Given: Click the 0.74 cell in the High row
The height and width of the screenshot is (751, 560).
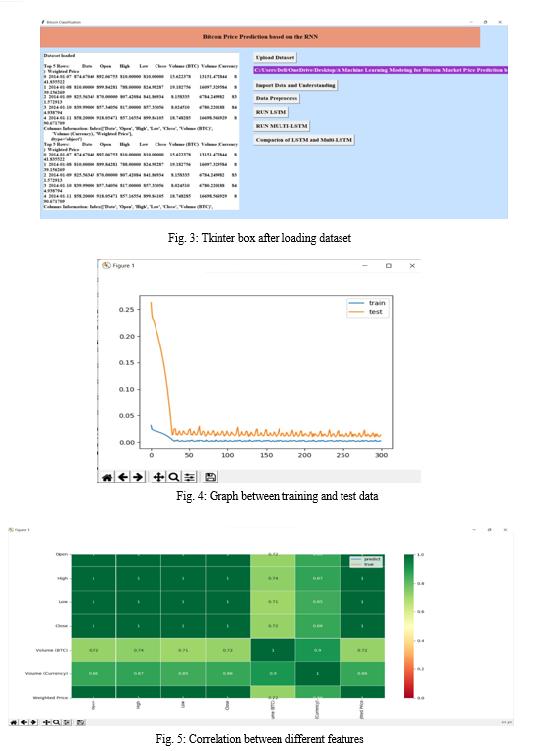Looking at the screenshot, I should [273, 578].
